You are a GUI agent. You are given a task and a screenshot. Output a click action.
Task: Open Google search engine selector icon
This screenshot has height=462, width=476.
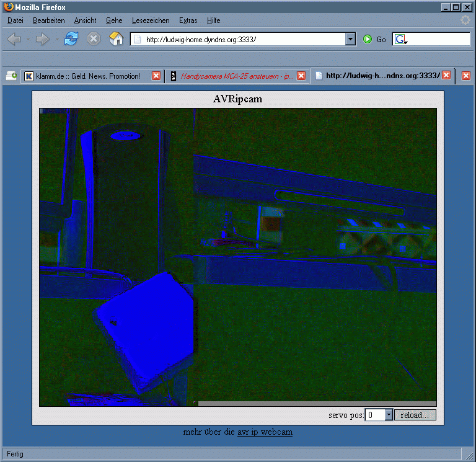[401, 39]
